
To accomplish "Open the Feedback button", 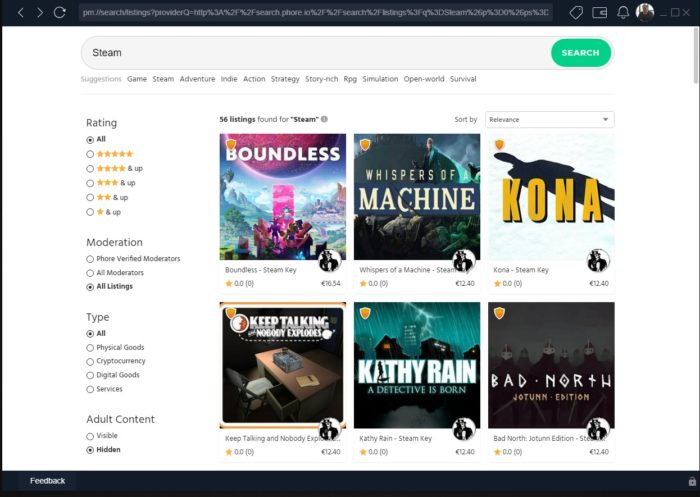I will pyautogui.click(x=47, y=481).
